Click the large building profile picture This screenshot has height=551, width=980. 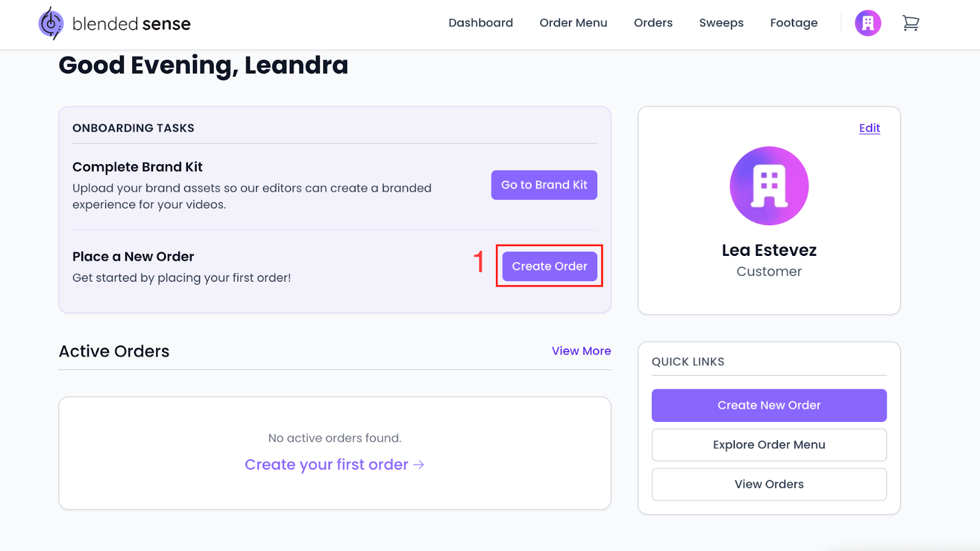(x=769, y=186)
